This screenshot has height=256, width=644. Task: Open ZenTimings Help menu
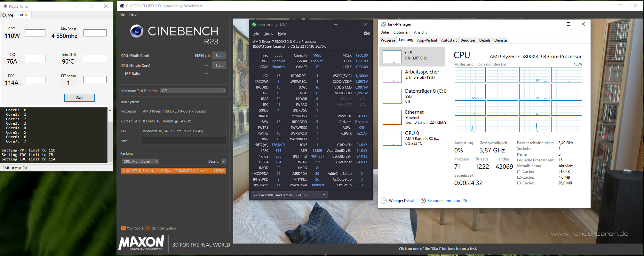point(282,34)
